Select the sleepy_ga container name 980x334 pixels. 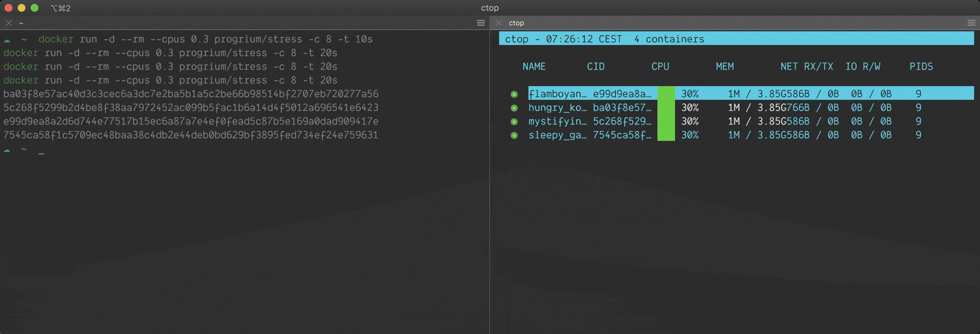pyautogui.click(x=557, y=135)
